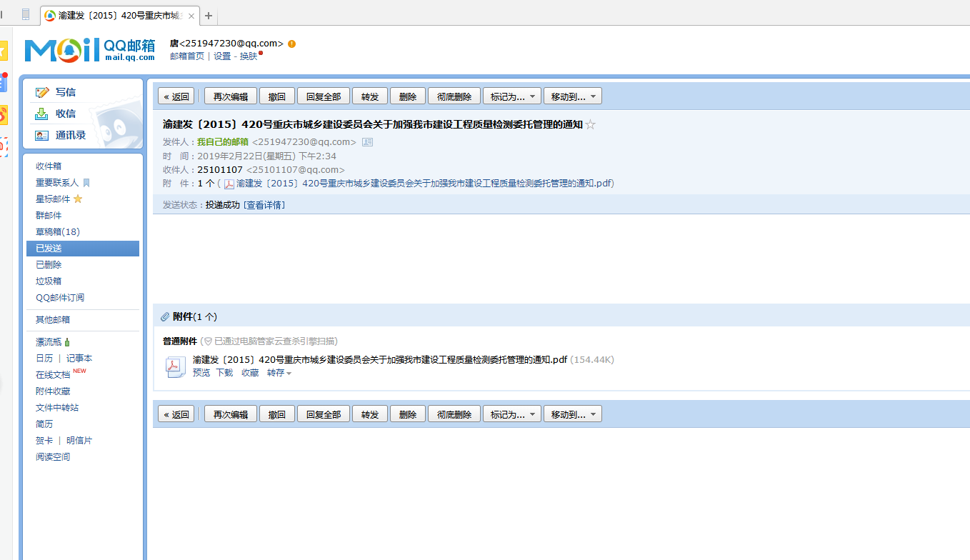Image resolution: width=970 pixels, height=560 pixels.
Task: Open 已删除 folder
Action: coord(49,265)
